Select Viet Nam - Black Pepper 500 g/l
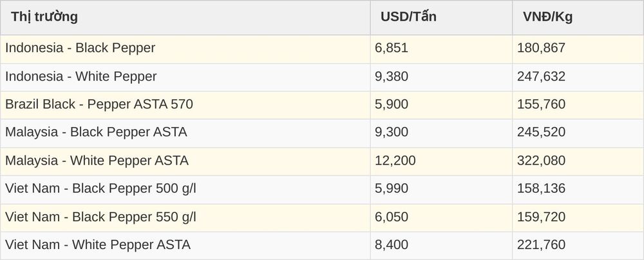644x260 pixels. [x=322, y=190]
